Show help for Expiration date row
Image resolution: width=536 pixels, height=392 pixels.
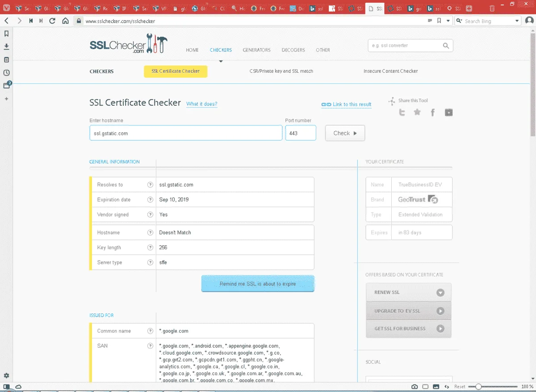[x=150, y=200]
